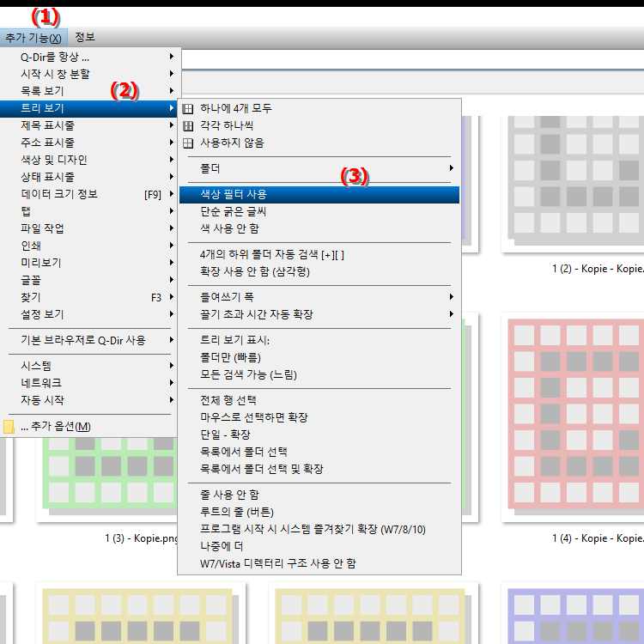The height and width of the screenshot is (644, 644).
Task: Select 폴더만 (빠름) tree display mode
Action: tap(319, 358)
